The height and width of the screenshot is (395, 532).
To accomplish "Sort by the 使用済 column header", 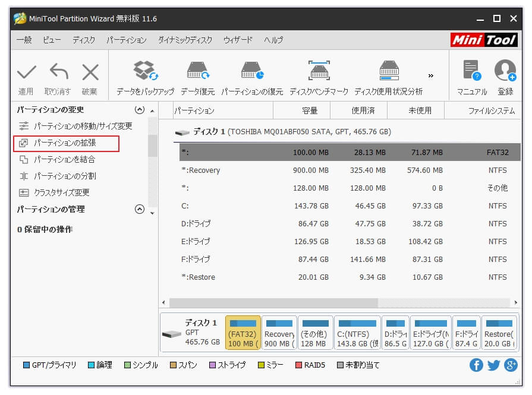I will (x=358, y=110).
